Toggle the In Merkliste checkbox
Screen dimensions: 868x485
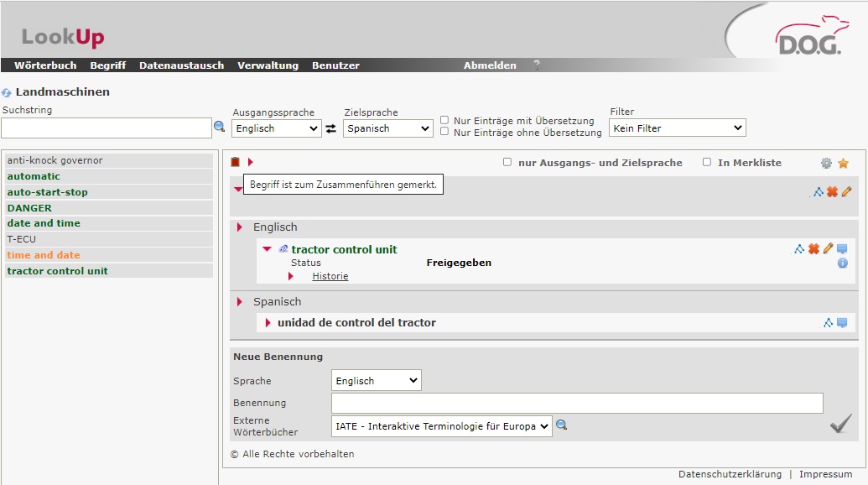[x=707, y=162]
